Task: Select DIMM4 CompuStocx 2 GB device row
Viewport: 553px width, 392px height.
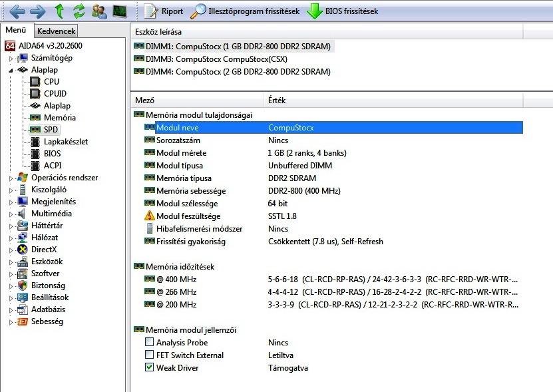Action: 232,72
